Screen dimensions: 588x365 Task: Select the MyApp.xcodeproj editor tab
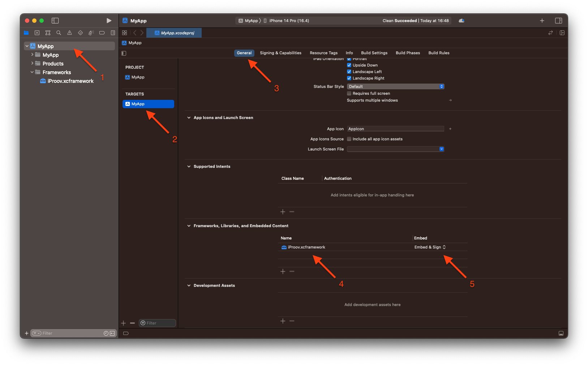coord(174,33)
